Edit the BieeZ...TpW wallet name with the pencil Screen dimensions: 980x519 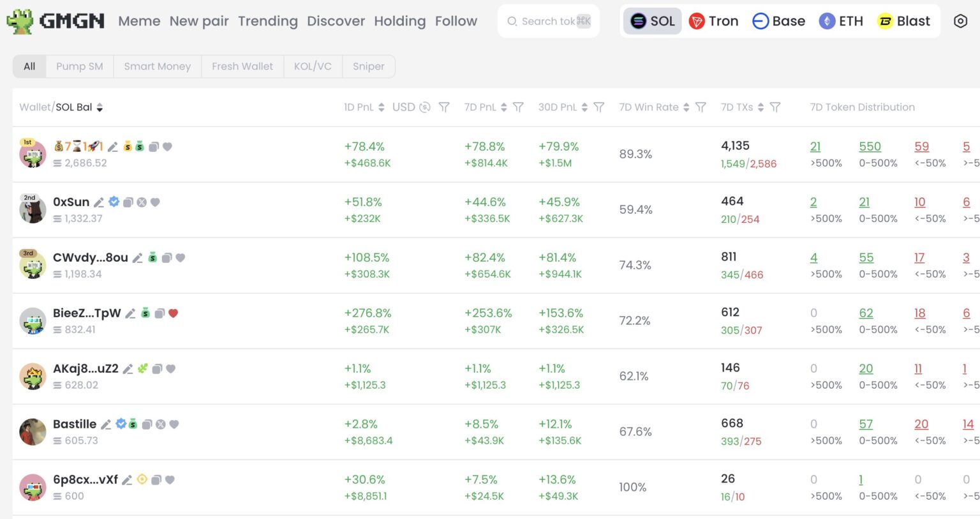click(130, 313)
